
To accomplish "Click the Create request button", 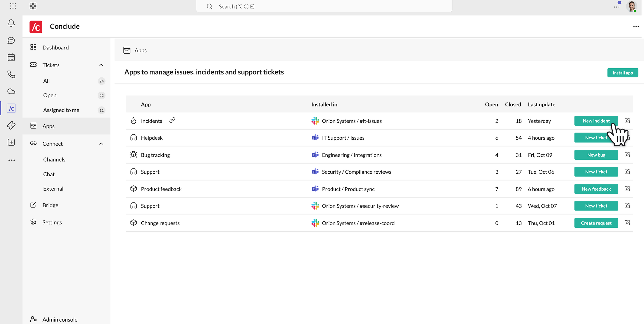I will pos(596,223).
